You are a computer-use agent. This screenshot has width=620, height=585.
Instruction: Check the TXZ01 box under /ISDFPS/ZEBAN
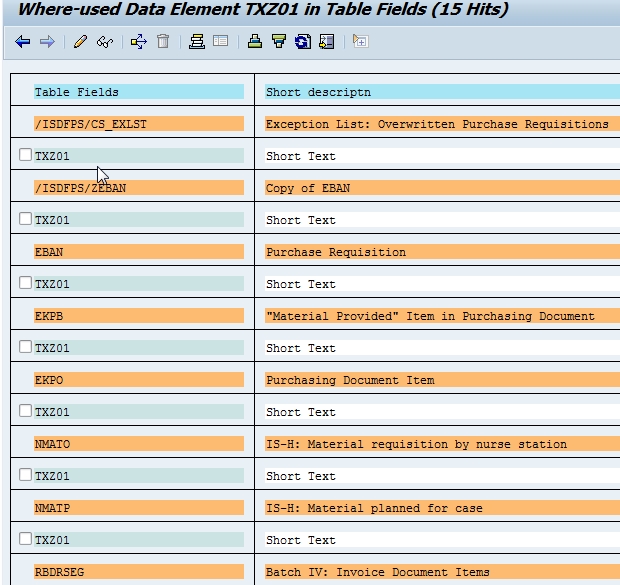[x=25, y=218]
